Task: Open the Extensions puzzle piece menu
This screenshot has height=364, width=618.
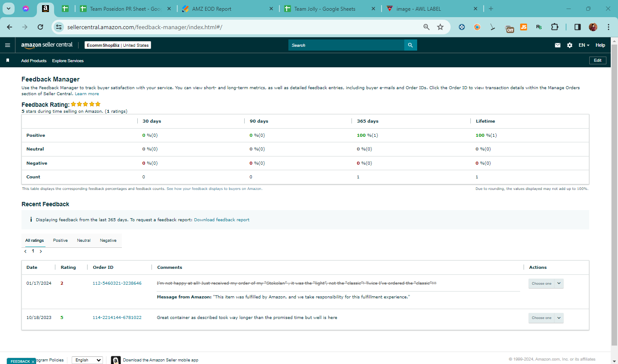Action: pyautogui.click(x=554, y=27)
